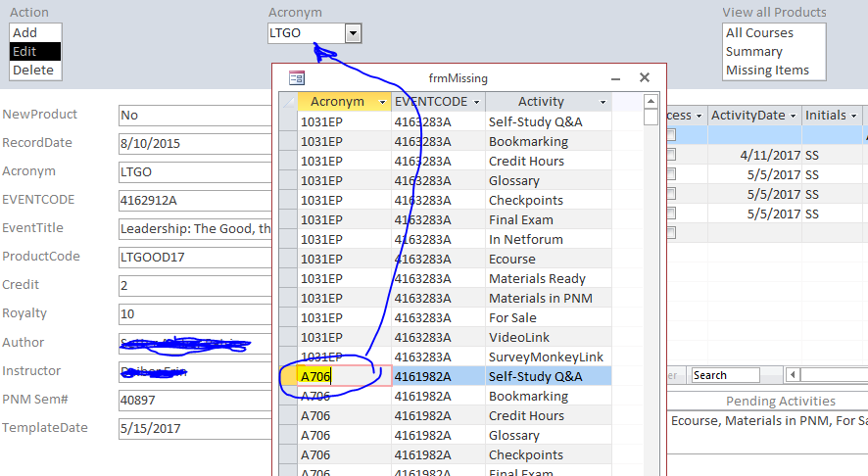Select the A706 Credit Hours cell
The width and height of the screenshot is (868, 476).
point(549,415)
